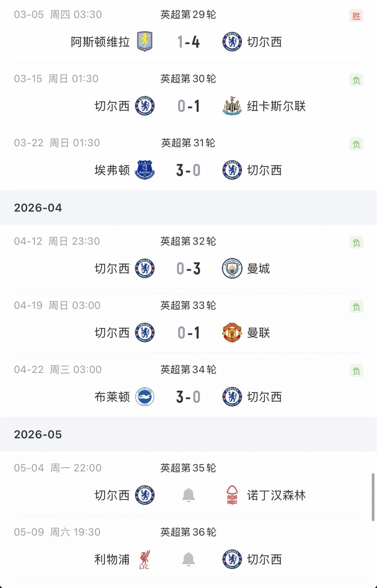Screen dimensions: 377x588
Task: Click the 2026-04 month section header
Action: [x=38, y=208]
